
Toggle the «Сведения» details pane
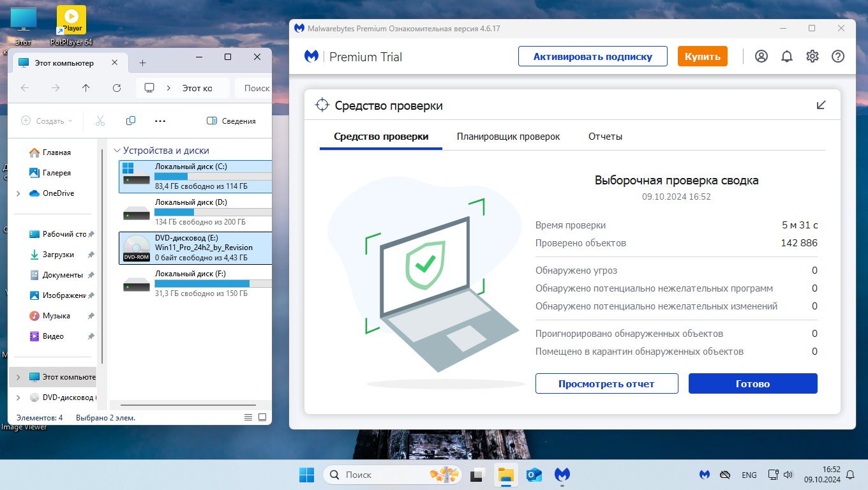coord(232,121)
